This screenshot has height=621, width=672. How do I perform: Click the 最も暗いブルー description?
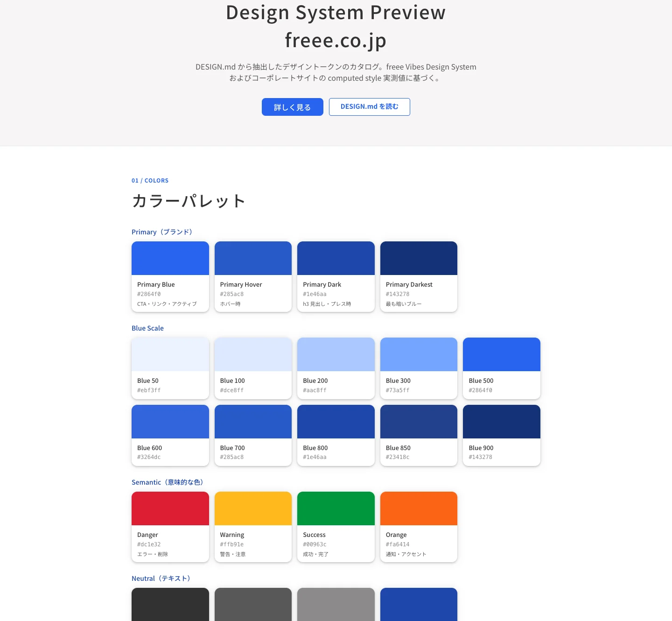pos(404,304)
